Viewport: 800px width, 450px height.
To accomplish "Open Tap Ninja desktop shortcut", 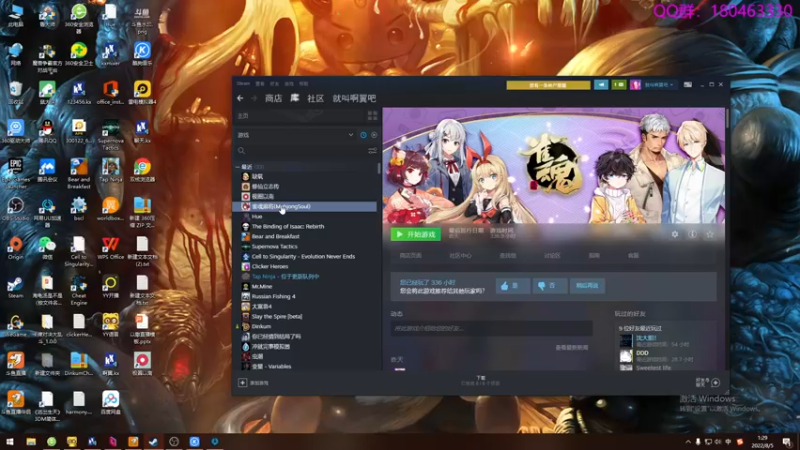I will [110, 170].
